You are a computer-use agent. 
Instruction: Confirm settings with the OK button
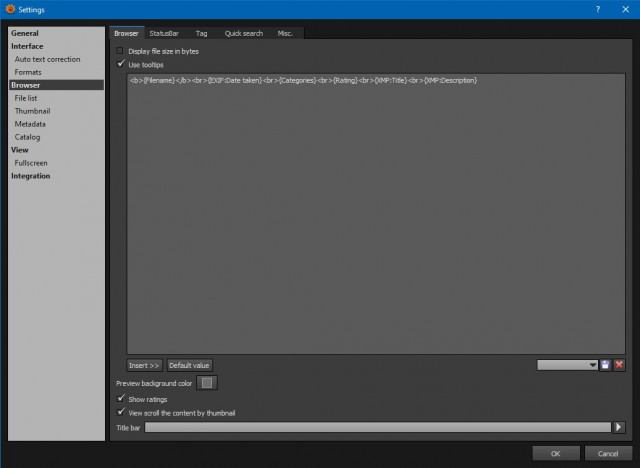(x=556, y=453)
